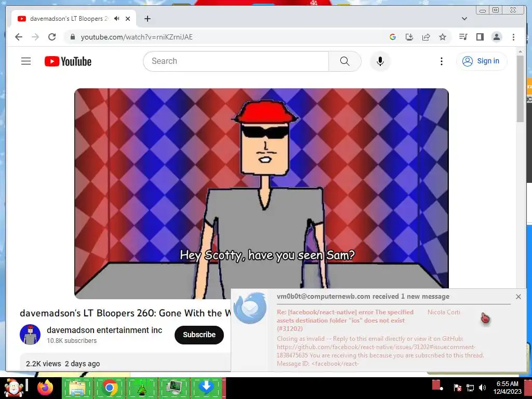Open network status tray icon

470,388
